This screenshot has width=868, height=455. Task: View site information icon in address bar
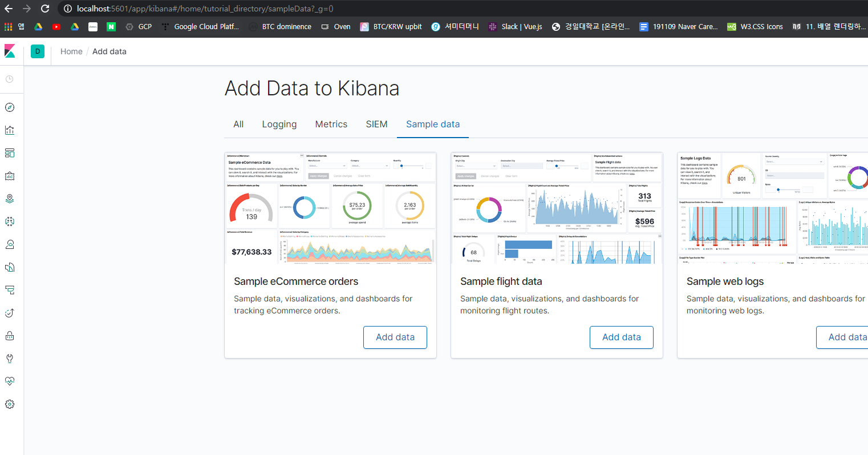tap(67, 9)
